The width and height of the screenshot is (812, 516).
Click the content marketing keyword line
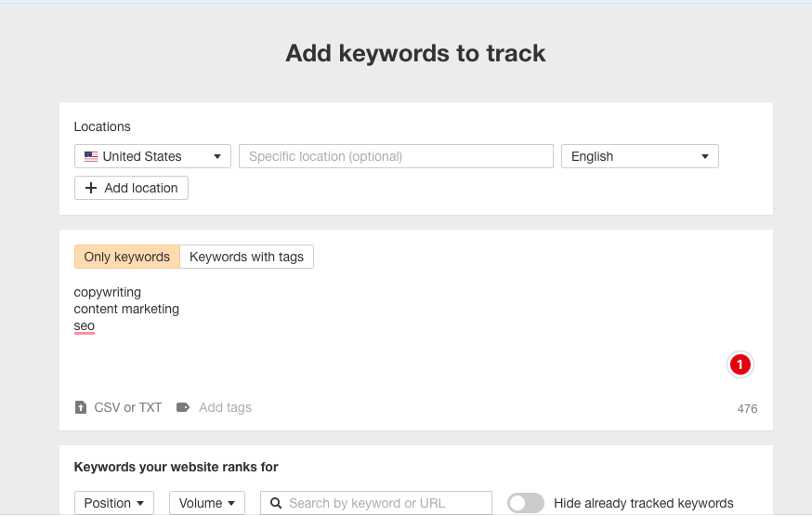pos(126,309)
